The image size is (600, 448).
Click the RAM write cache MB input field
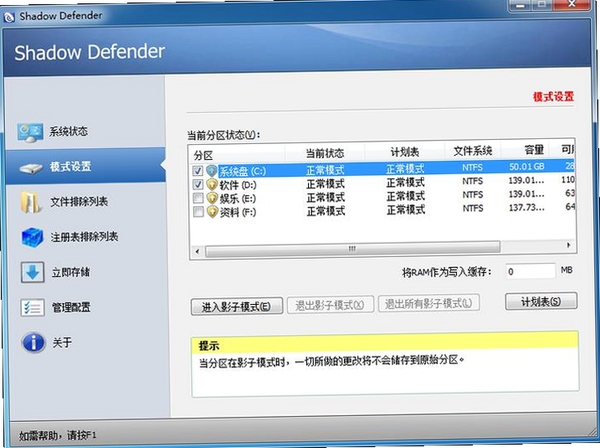coord(530,271)
